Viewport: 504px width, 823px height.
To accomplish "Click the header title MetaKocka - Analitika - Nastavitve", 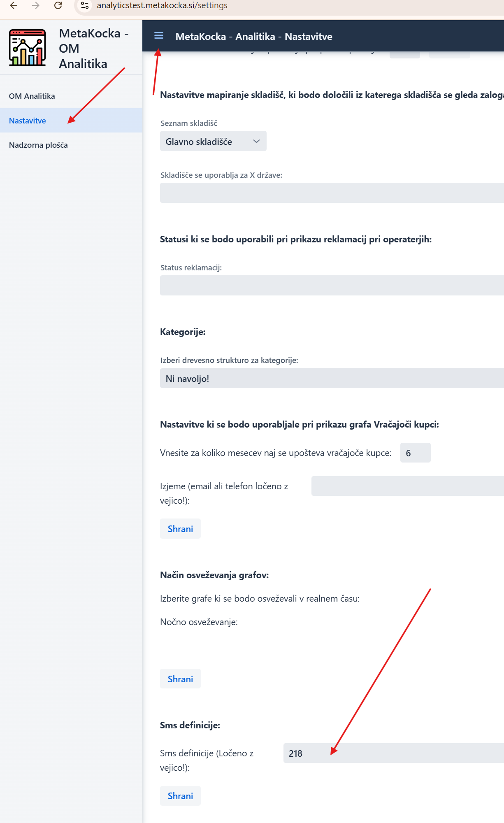I will pos(254,37).
